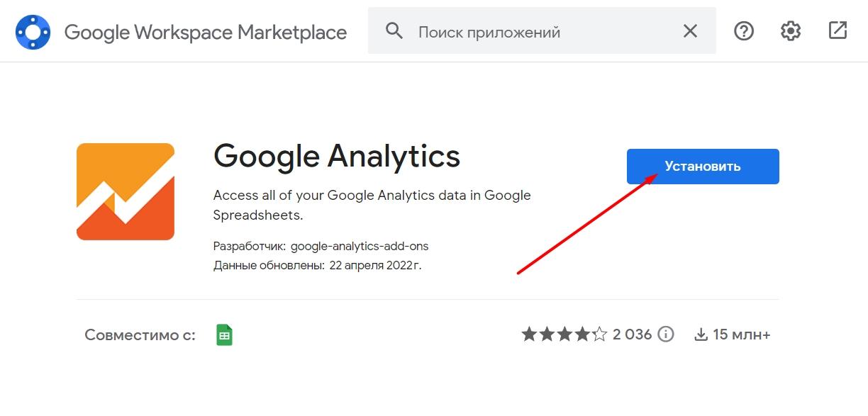Click the app description text
Image resolution: width=868 pixels, height=416 pixels.
click(x=372, y=205)
